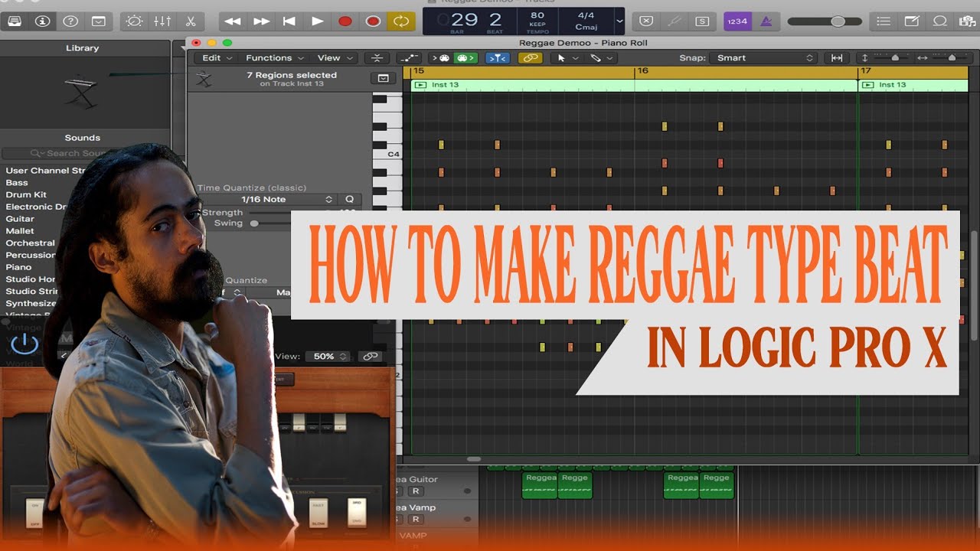This screenshot has width=980, height=551.
Task: Click the first red Record button
Action: tap(345, 21)
